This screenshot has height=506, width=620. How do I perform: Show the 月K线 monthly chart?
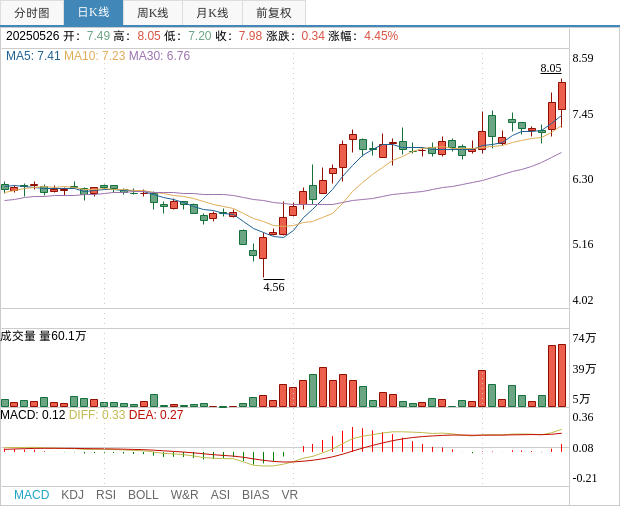click(x=212, y=13)
